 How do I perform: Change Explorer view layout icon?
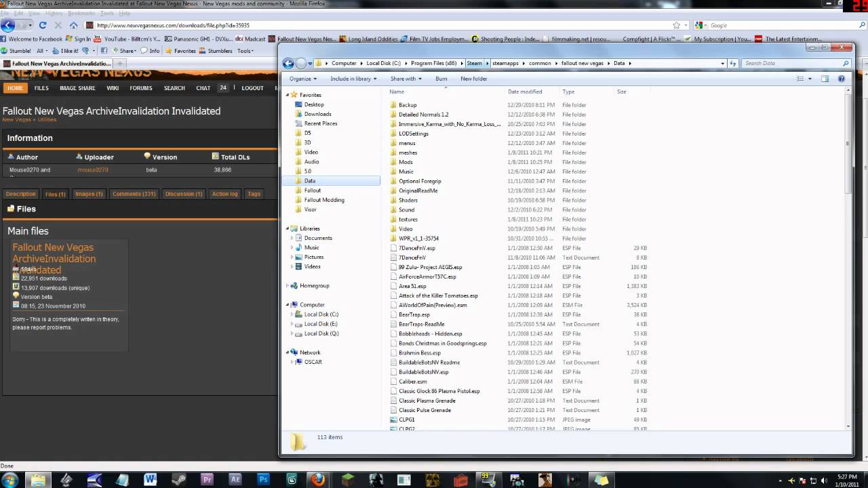tap(800, 79)
